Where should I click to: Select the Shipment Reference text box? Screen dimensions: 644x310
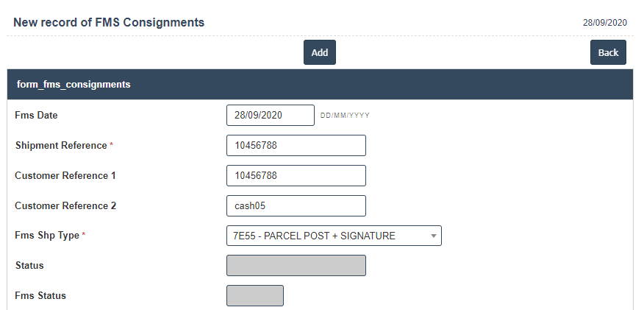296,146
